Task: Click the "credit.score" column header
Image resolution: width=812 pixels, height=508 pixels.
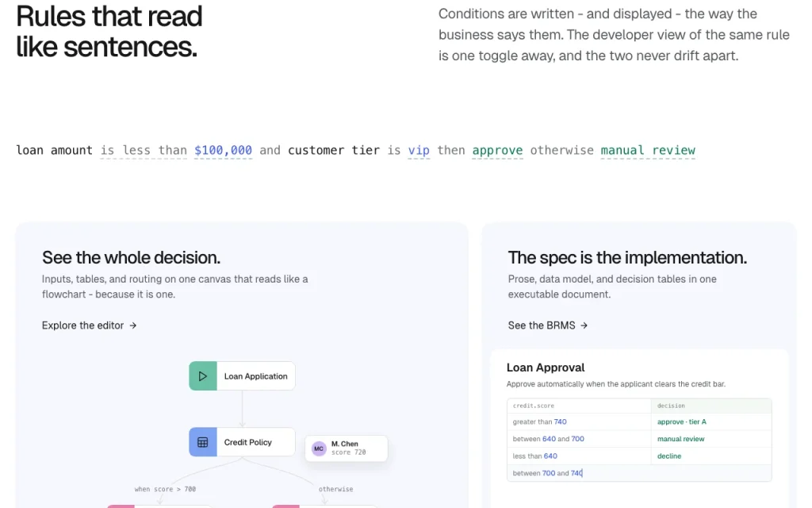Action: 579,406
